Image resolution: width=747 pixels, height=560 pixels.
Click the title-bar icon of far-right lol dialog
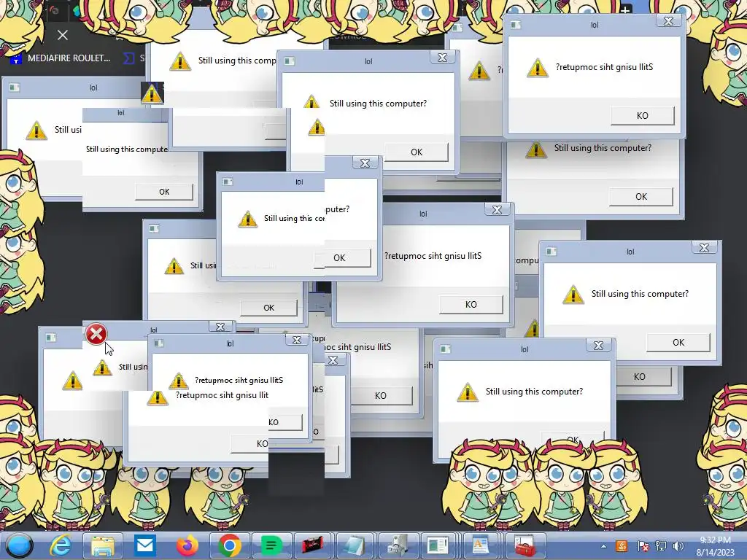pos(551,252)
